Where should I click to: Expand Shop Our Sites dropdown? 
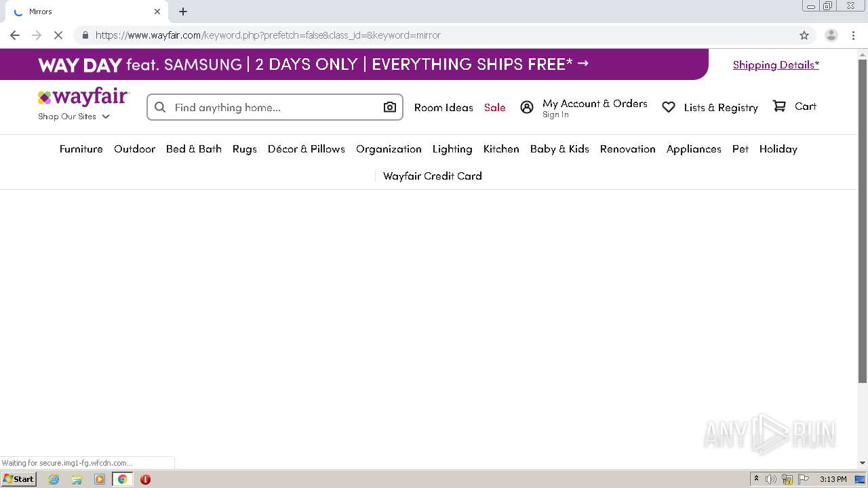click(x=74, y=117)
